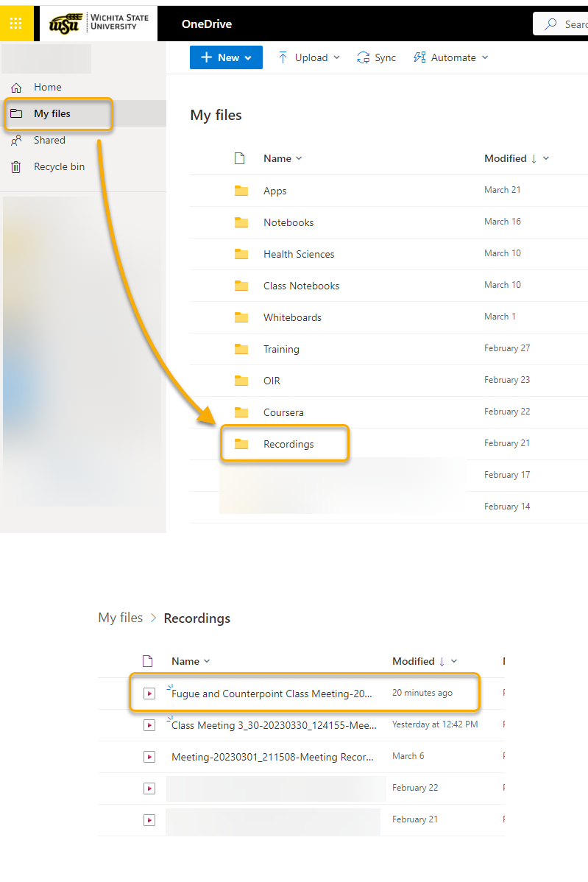Open the Health Sciences folder

299,254
